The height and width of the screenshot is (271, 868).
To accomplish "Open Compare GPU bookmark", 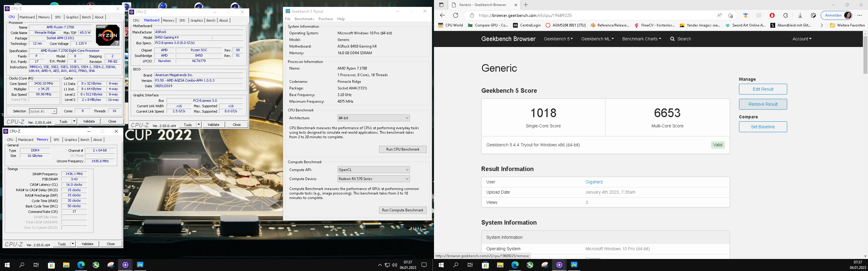I will (488, 25).
